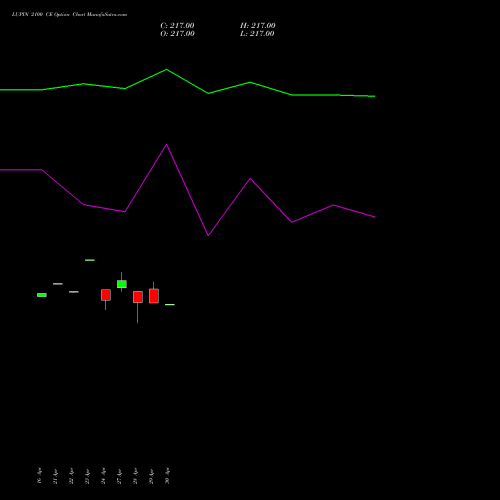Click the 'H: 217.00' high value
Viewport: 500px width, 500px height.
tap(258, 26)
